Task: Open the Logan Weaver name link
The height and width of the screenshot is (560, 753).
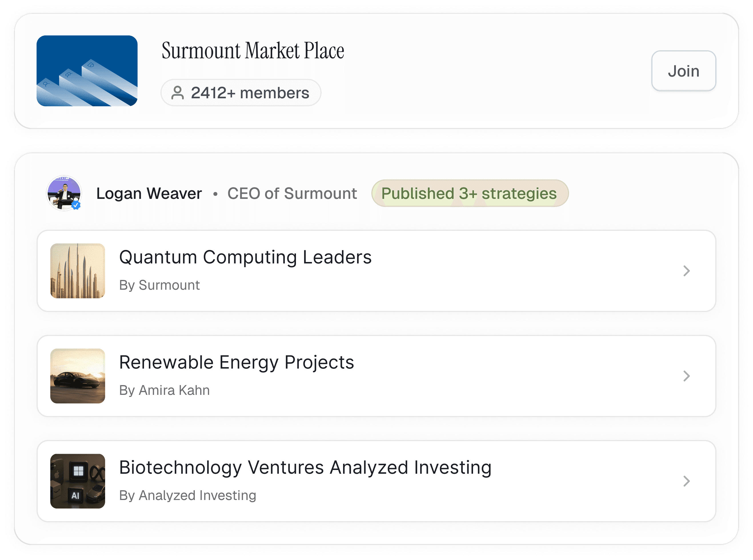Action: coord(149,193)
